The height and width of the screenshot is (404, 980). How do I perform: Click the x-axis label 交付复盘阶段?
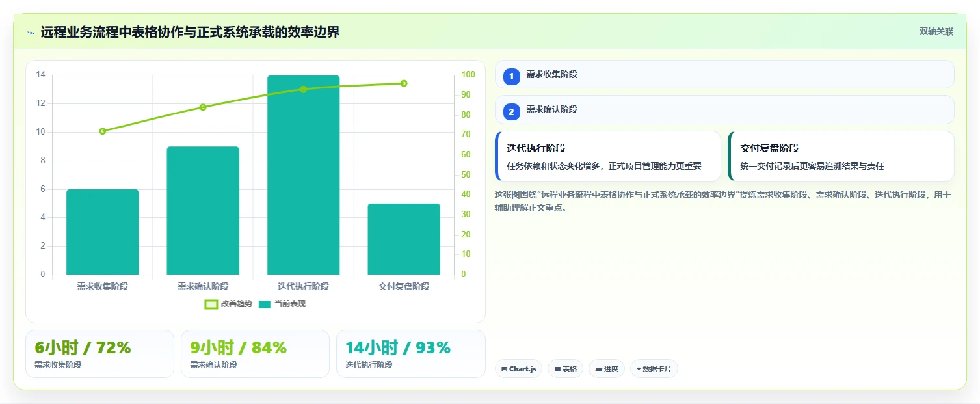coord(404,286)
